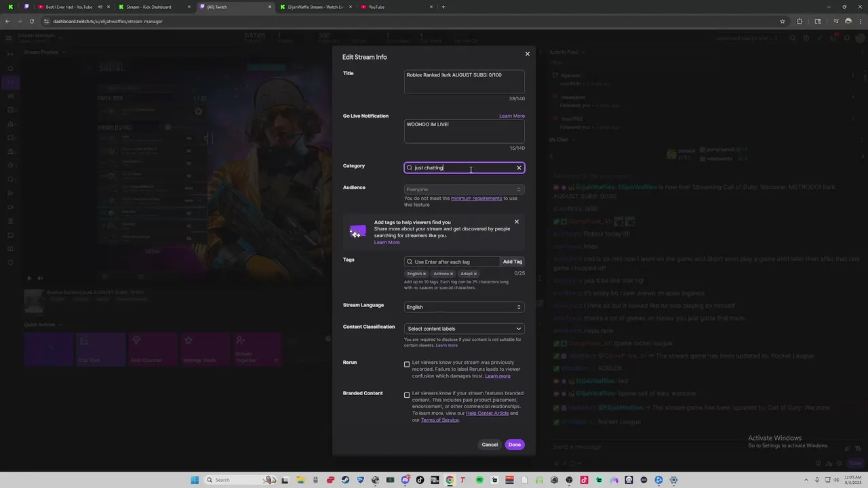
Task: Click the Add Tag button
Action: (x=513, y=262)
